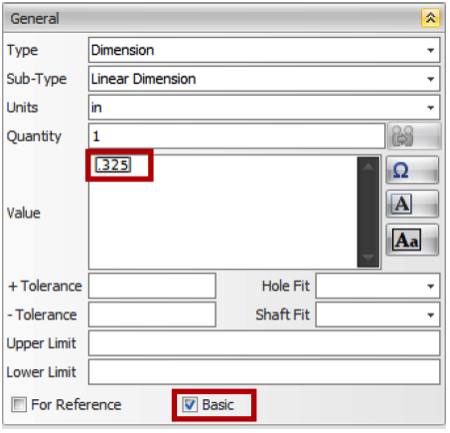Open the Omega special symbols button
The width and height of the screenshot is (450, 433).
412,170
